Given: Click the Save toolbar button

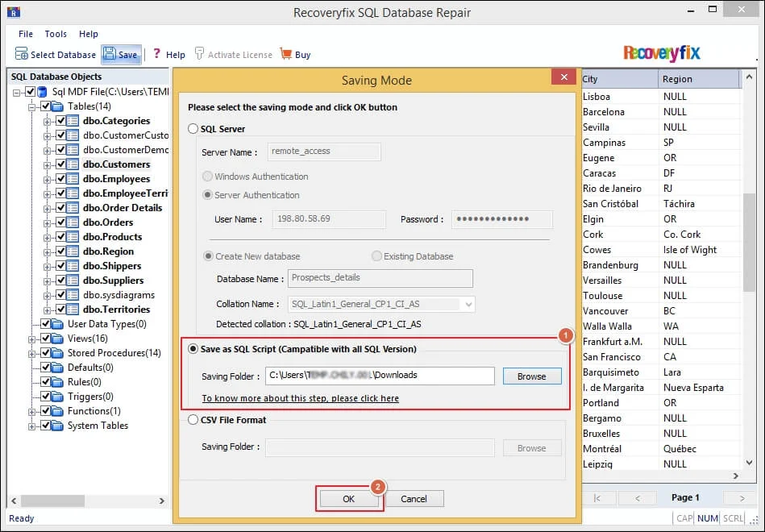Looking at the screenshot, I should pos(121,54).
